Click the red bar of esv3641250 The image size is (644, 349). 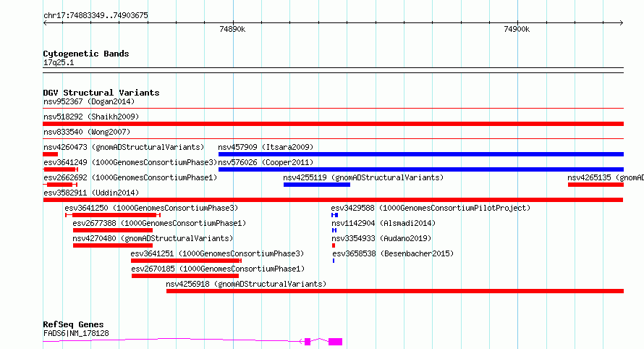point(113,215)
